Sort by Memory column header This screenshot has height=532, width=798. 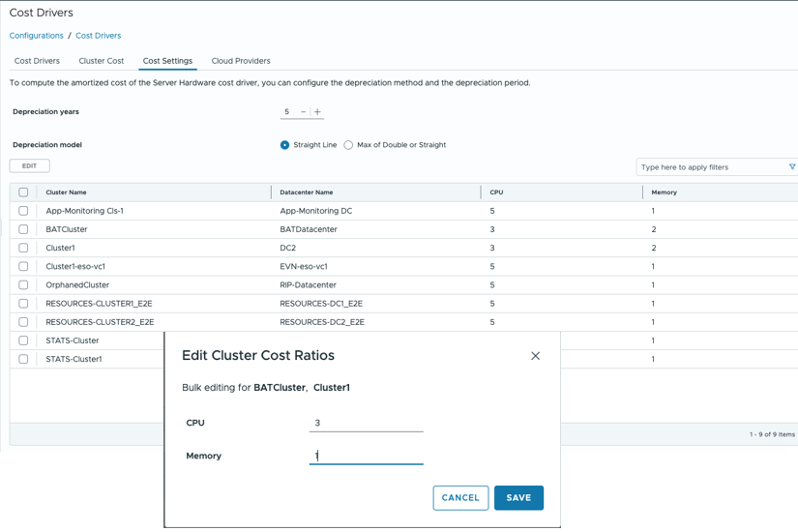[x=665, y=192]
